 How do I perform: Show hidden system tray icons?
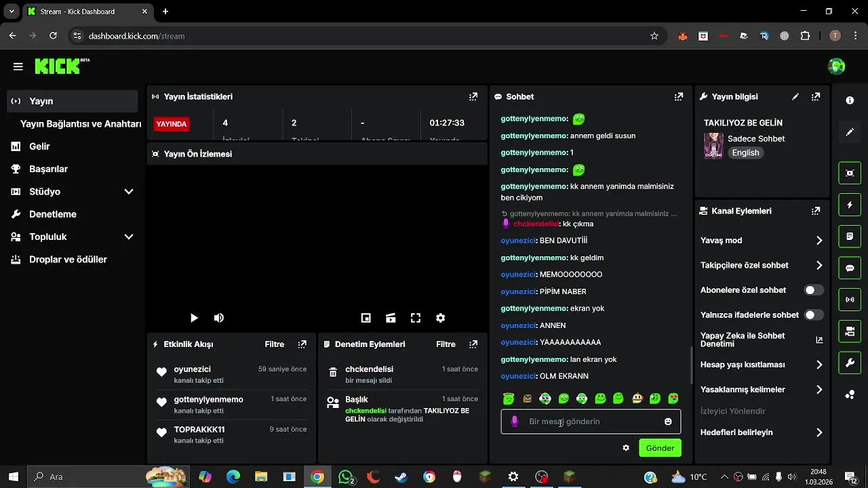point(726,477)
